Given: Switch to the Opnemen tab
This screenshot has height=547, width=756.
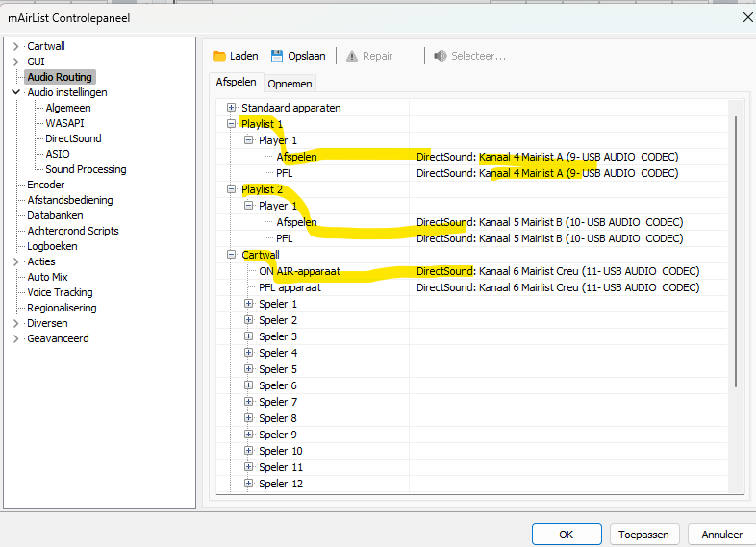Looking at the screenshot, I should point(290,84).
